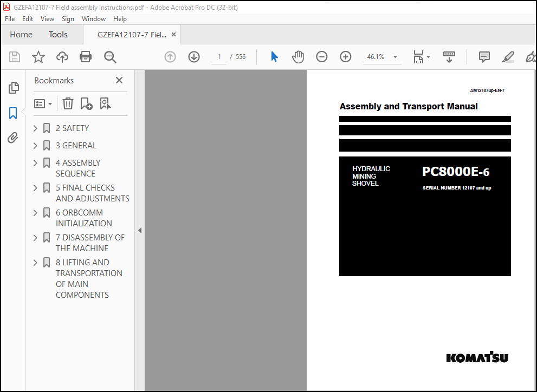Open the find text magnifier icon

coord(110,57)
